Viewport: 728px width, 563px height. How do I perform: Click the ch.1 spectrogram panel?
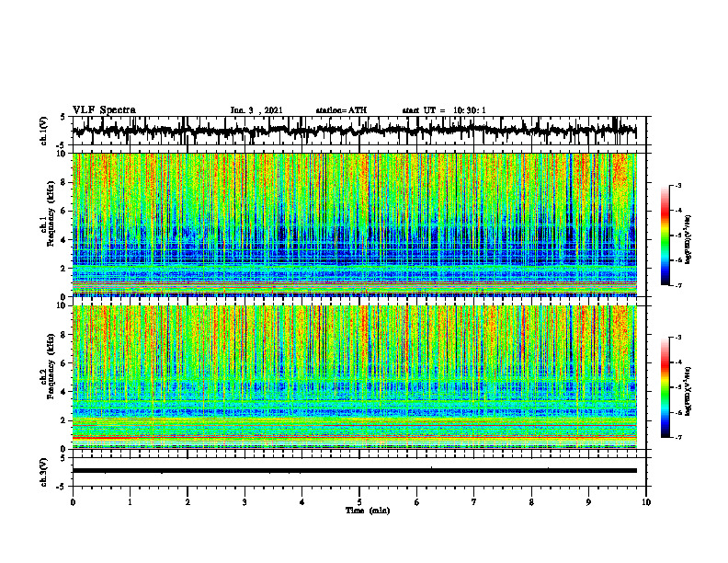tap(354, 224)
